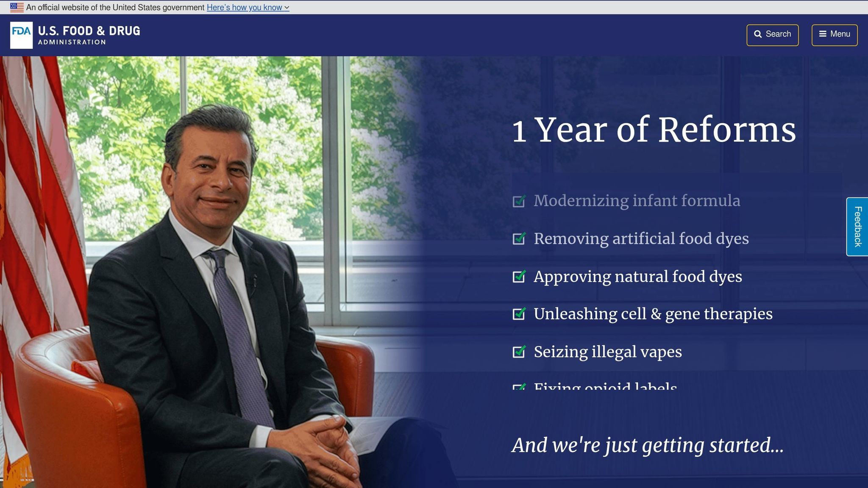The height and width of the screenshot is (488, 868).
Task: Click the '1 Year of Reforms' headline
Action: tap(654, 130)
